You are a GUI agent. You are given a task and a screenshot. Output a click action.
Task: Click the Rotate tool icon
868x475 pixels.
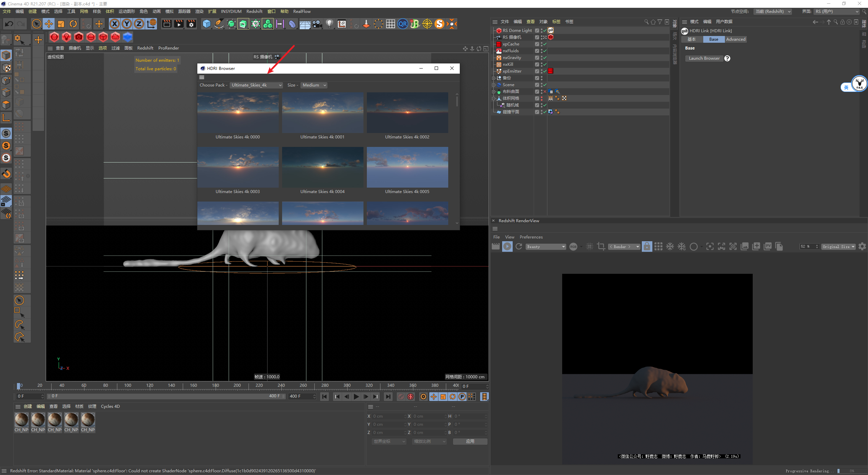[73, 24]
